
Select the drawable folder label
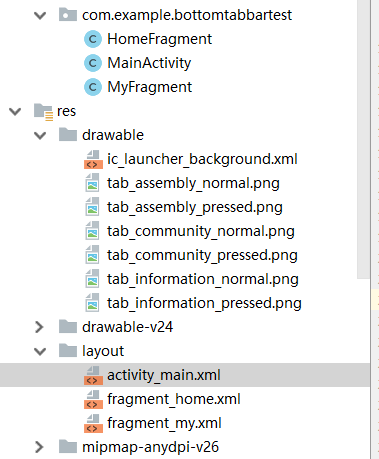coord(113,135)
